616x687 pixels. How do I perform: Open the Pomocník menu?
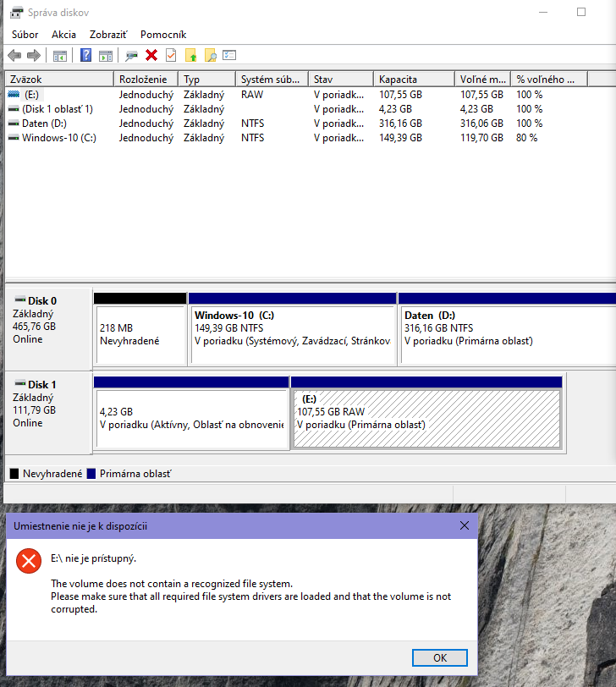[x=163, y=35]
